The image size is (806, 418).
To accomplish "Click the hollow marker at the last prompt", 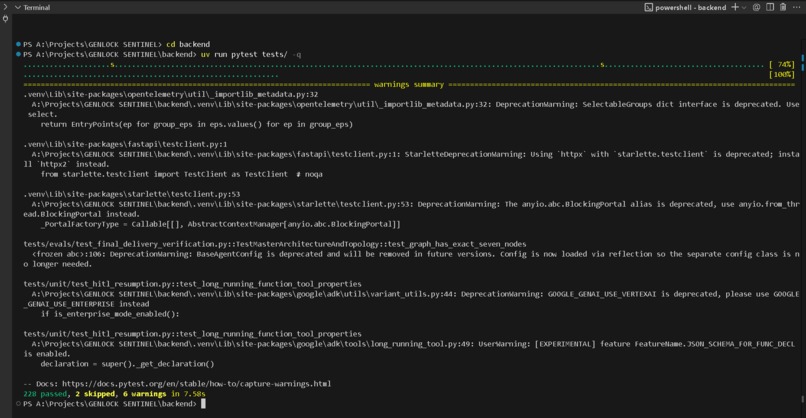I will [x=19, y=404].
